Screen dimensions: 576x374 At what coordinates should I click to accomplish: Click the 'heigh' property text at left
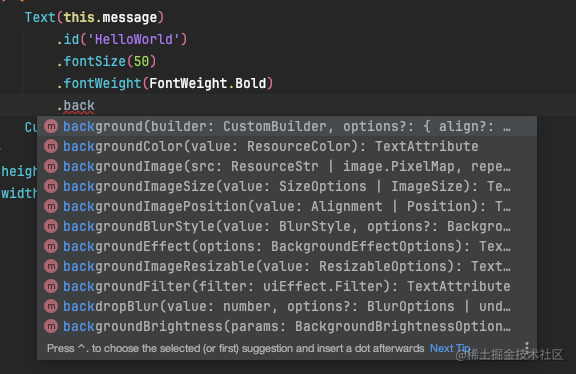19,172
